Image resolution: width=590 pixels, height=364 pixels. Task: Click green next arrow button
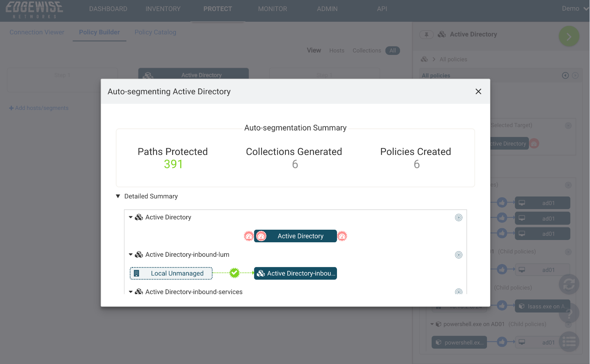click(569, 37)
